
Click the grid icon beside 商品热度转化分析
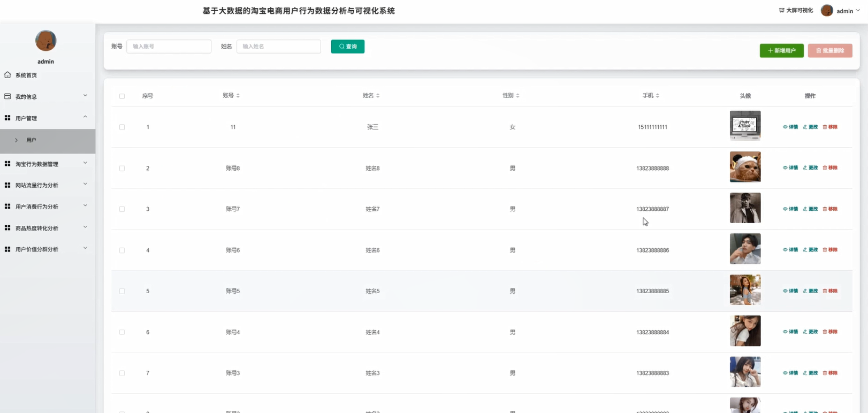(x=7, y=228)
